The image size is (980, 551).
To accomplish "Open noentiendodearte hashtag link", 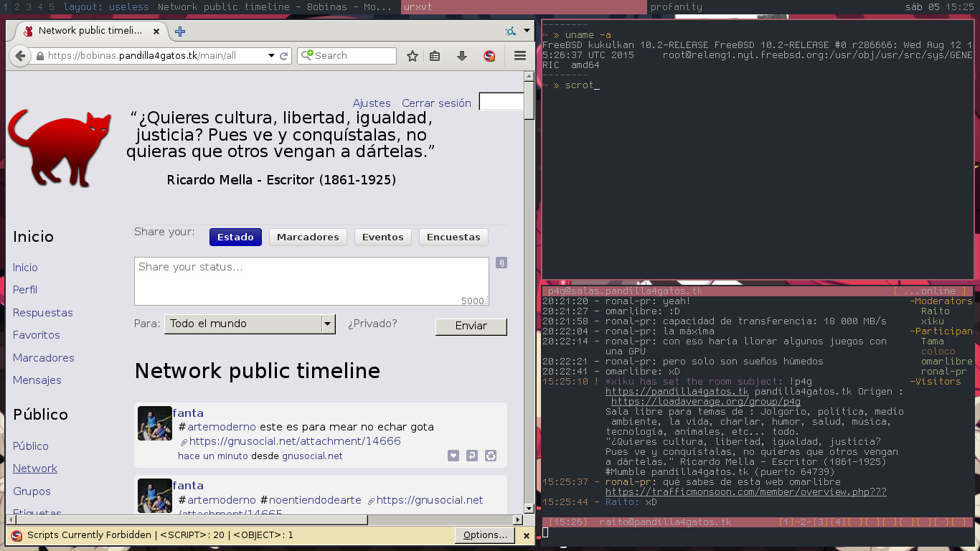I will [315, 500].
